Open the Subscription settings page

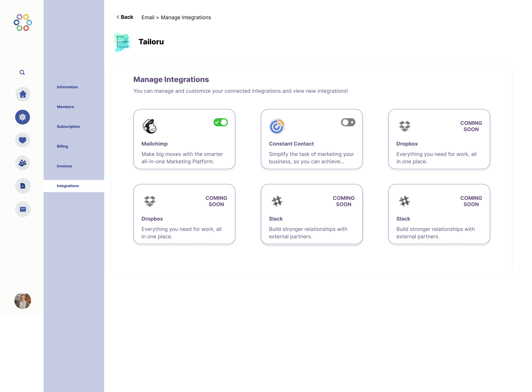click(x=68, y=126)
